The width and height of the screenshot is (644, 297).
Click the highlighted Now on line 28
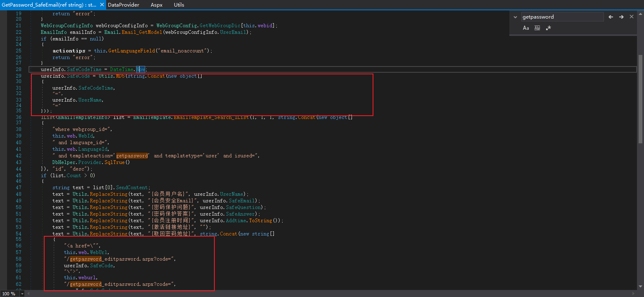(x=141, y=69)
